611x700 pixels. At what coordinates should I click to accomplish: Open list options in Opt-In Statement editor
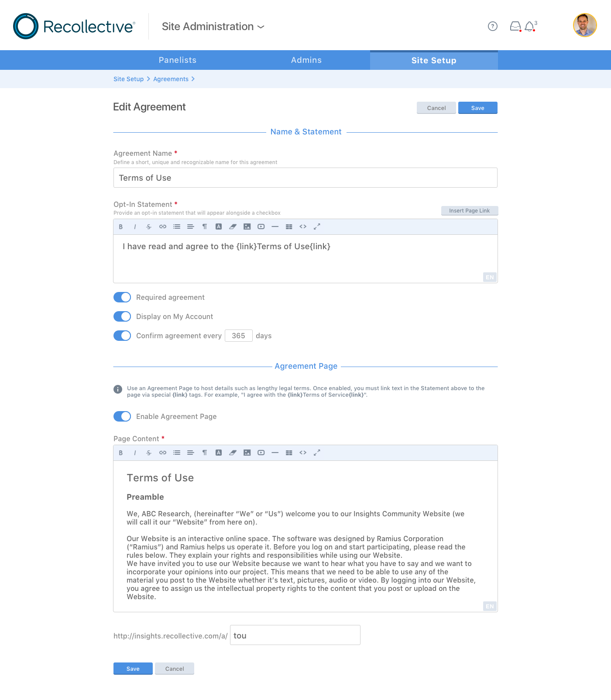tap(177, 226)
